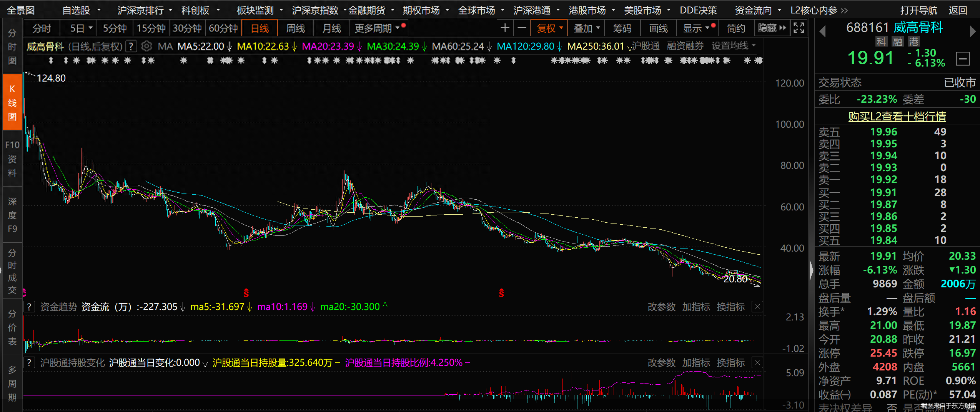Click the middle red S marker on chart

click(246, 293)
